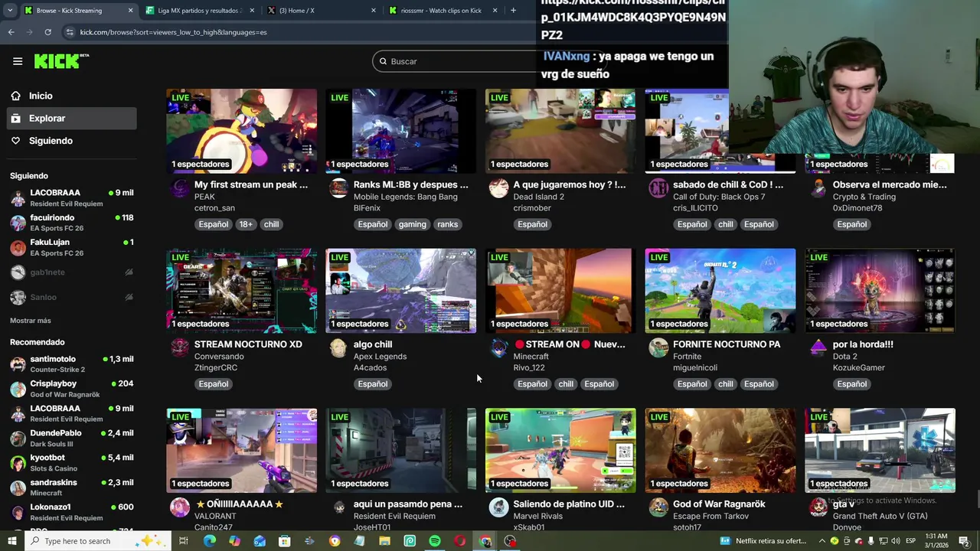
Task: Open a new browser tab
Action: [513, 11]
